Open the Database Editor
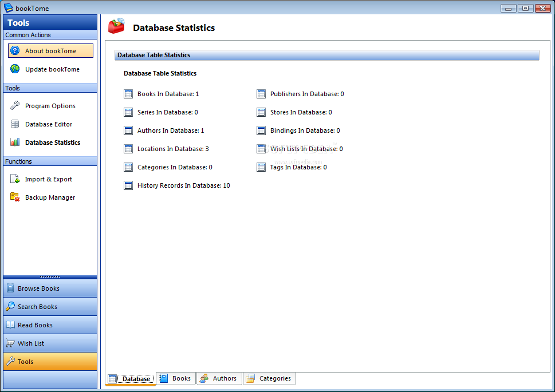Screen dimensions: 555x392 click(50, 124)
